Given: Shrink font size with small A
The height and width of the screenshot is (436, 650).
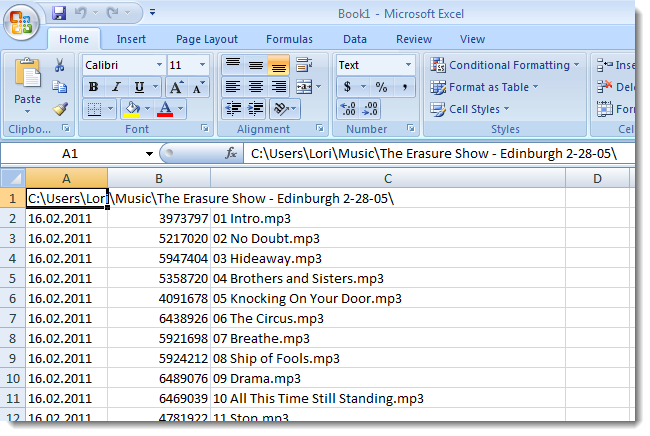Looking at the screenshot, I should click(x=198, y=87).
